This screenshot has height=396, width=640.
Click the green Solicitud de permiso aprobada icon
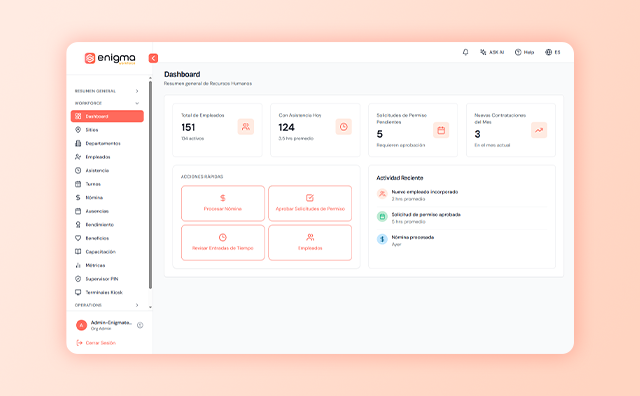click(x=382, y=217)
